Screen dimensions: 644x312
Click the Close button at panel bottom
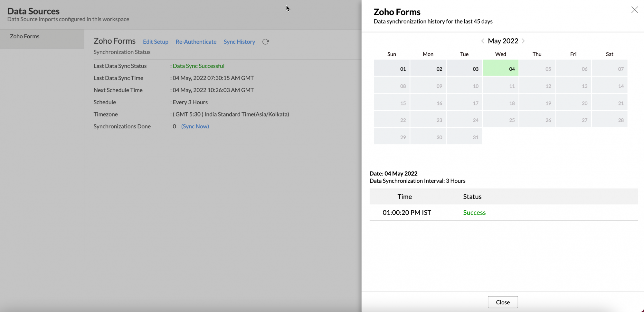[x=503, y=302]
